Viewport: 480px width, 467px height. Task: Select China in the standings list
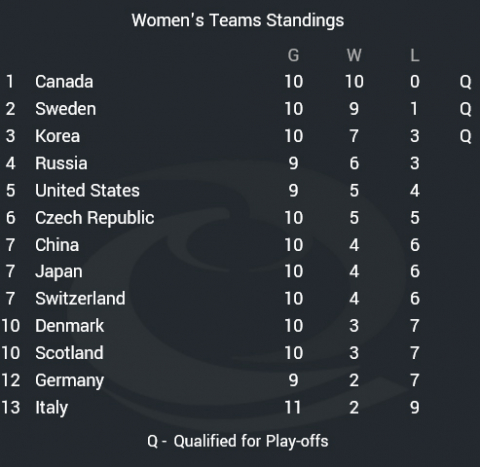(x=57, y=245)
